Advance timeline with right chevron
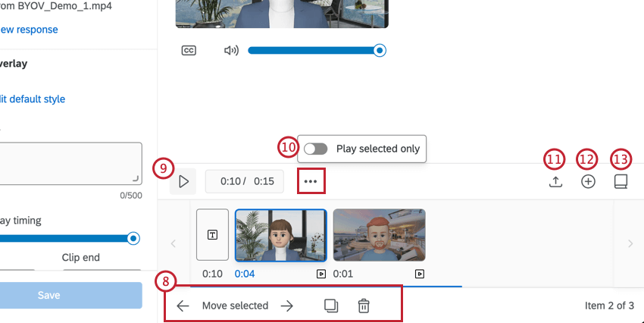 click(x=630, y=243)
